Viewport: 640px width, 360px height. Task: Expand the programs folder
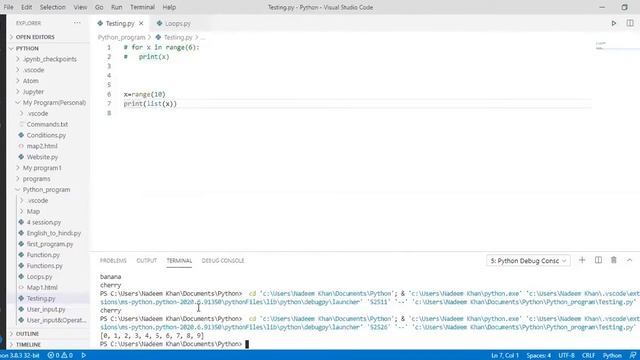click(36, 179)
